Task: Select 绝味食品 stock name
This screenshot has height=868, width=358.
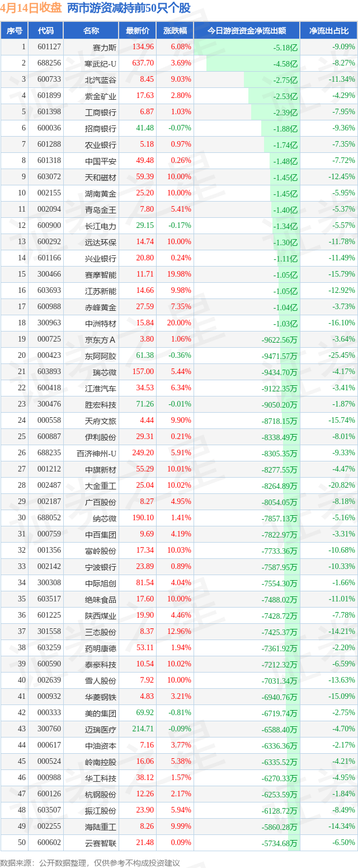Action: pos(101,600)
